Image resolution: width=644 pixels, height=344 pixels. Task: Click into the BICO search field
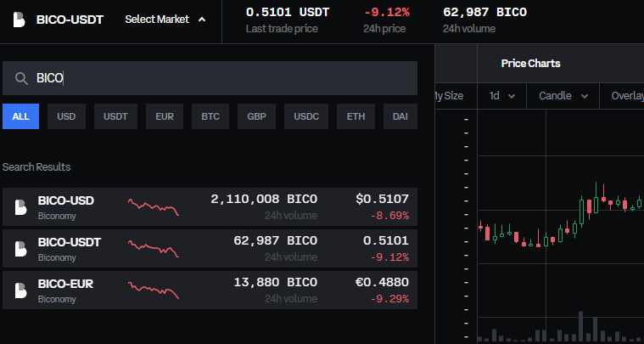(210, 78)
